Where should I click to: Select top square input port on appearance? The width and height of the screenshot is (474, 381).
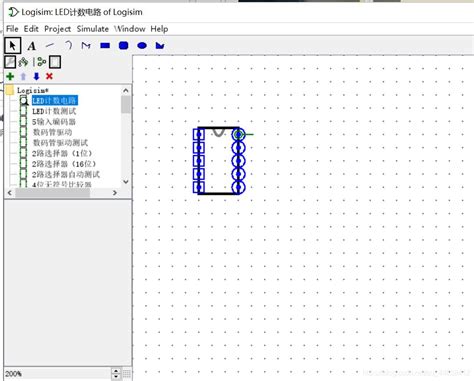tap(199, 134)
